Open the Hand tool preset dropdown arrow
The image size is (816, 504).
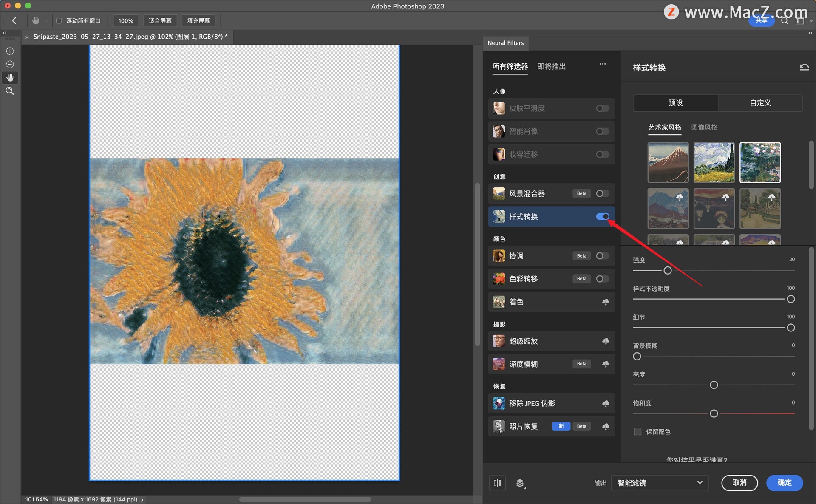(x=46, y=21)
